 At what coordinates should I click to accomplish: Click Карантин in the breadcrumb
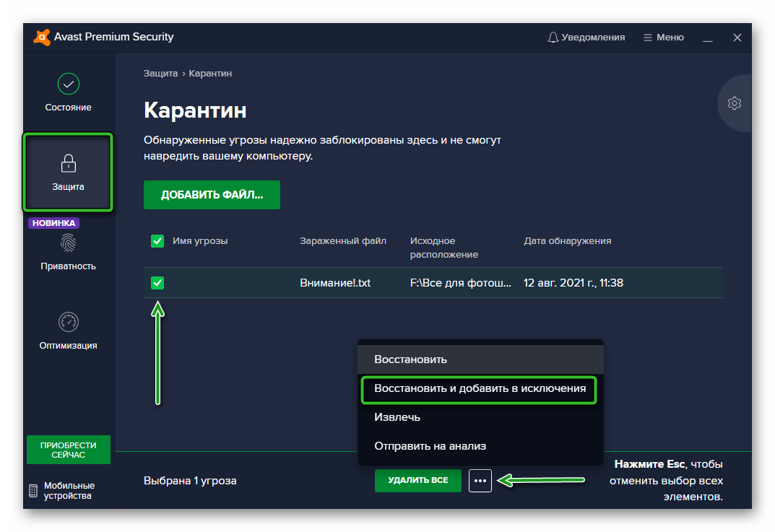click(210, 74)
